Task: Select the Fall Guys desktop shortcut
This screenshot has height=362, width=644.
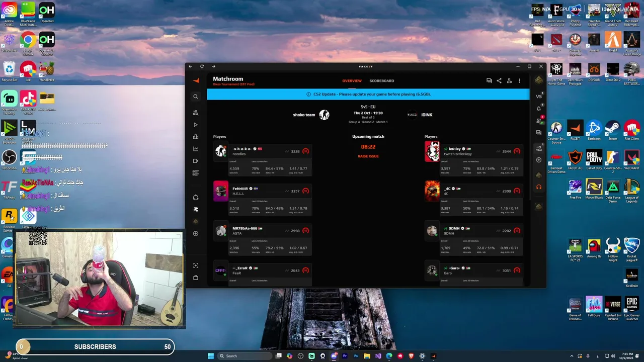Action: pos(594,307)
